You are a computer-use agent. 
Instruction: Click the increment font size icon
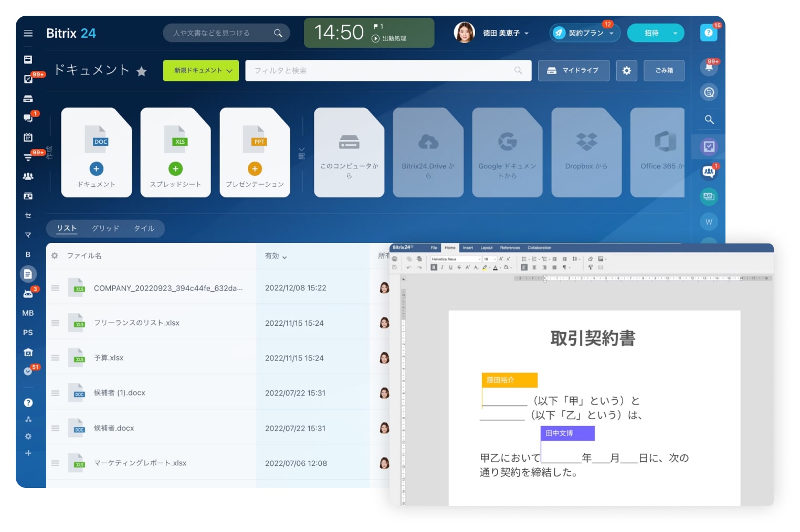tap(501, 259)
